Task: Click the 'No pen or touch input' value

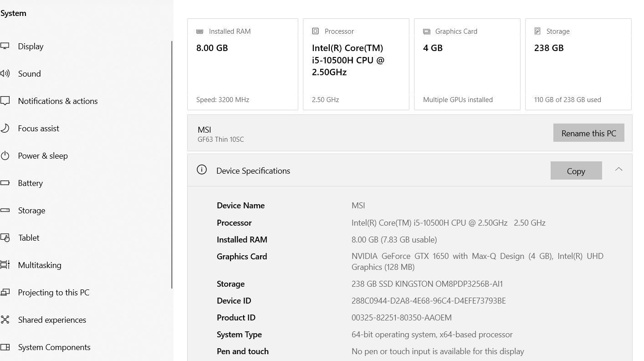Action: pyautogui.click(x=438, y=351)
